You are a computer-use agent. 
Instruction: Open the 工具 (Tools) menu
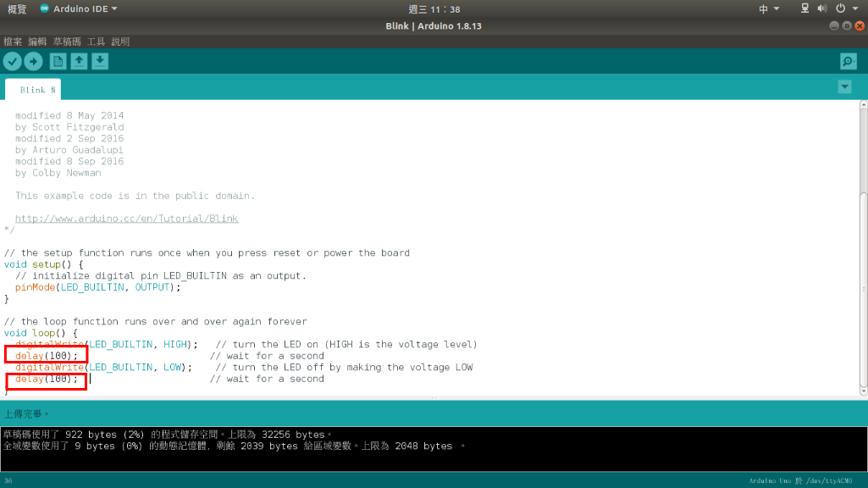tap(96, 42)
